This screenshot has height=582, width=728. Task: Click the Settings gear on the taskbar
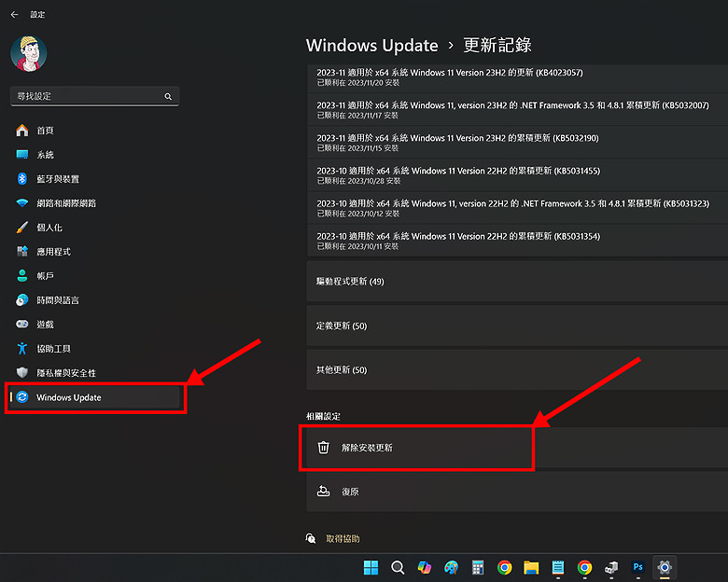665,567
